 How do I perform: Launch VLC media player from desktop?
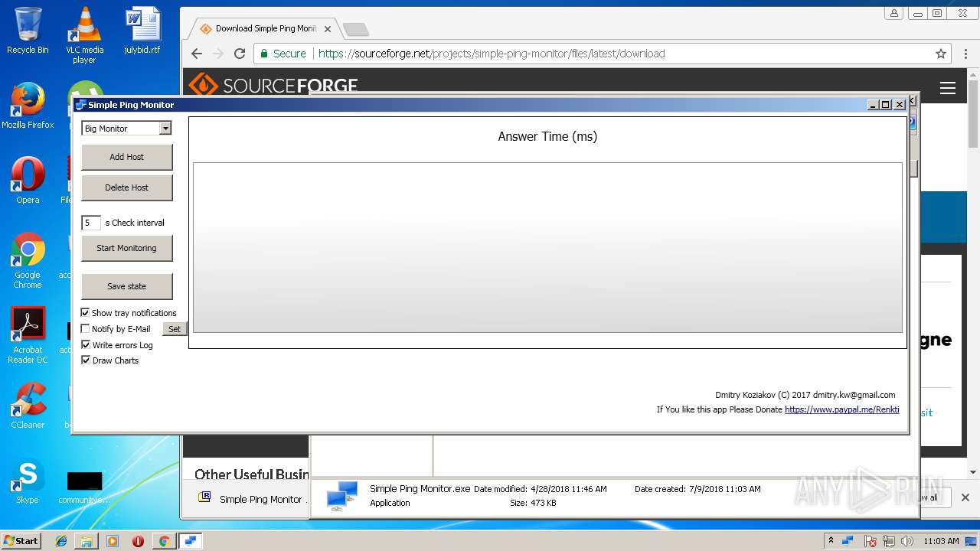[x=84, y=34]
